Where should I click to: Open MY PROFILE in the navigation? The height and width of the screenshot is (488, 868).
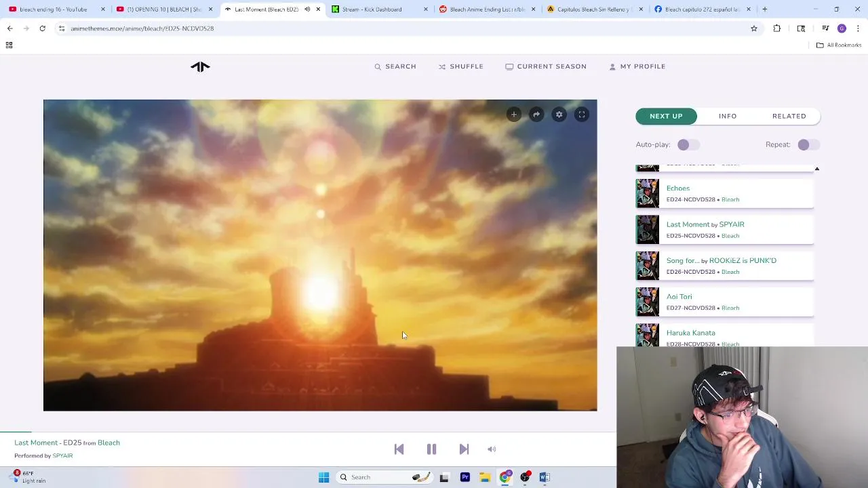click(x=637, y=66)
